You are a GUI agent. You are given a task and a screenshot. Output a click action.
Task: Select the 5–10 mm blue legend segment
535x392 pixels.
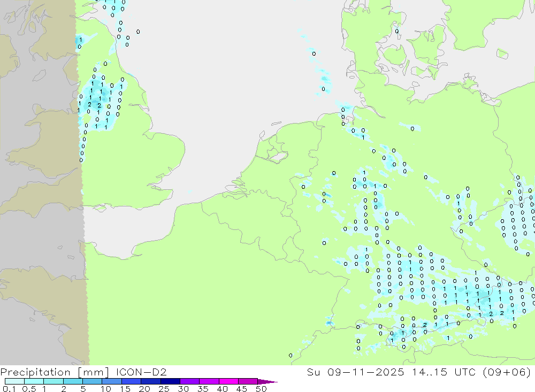pyautogui.click(x=92, y=381)
